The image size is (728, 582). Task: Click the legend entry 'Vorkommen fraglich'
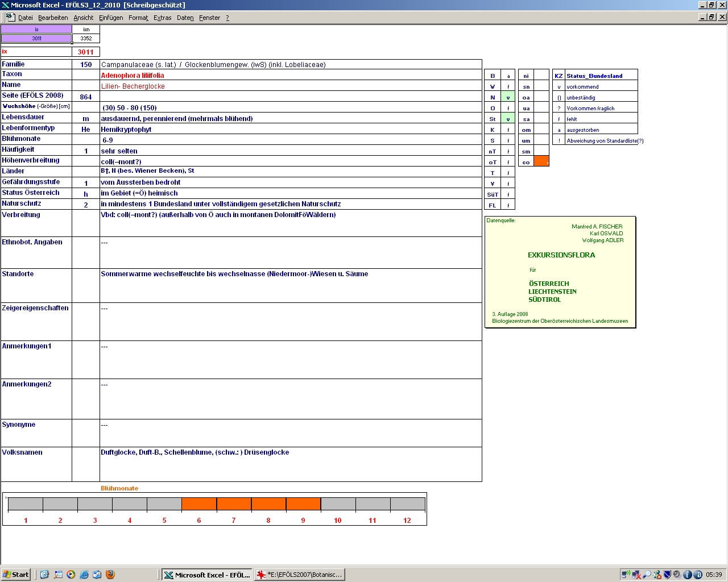click(x=590, y=108)
